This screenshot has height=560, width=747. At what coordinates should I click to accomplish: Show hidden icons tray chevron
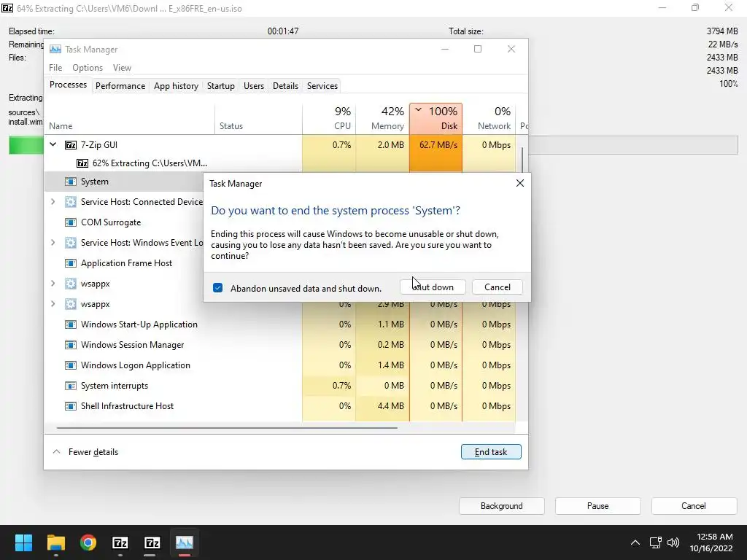[x=635, y=542]
